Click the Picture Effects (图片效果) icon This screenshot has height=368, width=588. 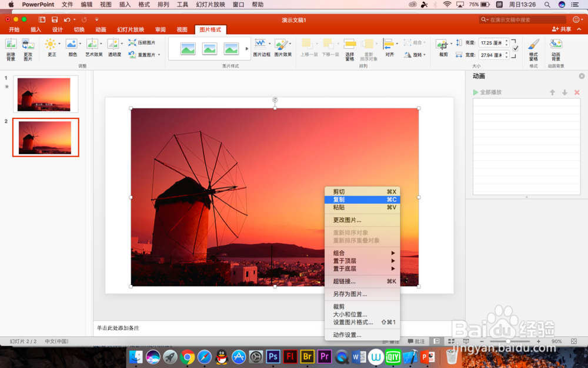click(281, 44)
